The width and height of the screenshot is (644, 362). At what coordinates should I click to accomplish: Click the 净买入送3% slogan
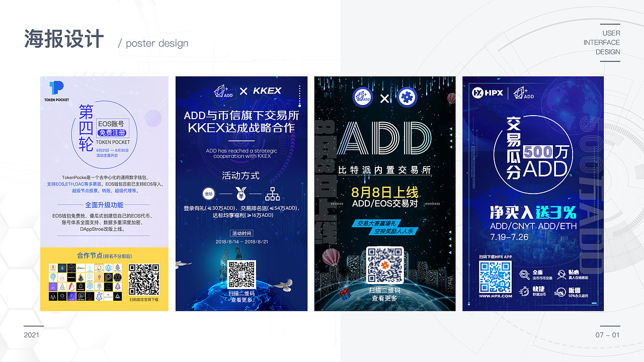pyautogui.click(x=533, y=213)
